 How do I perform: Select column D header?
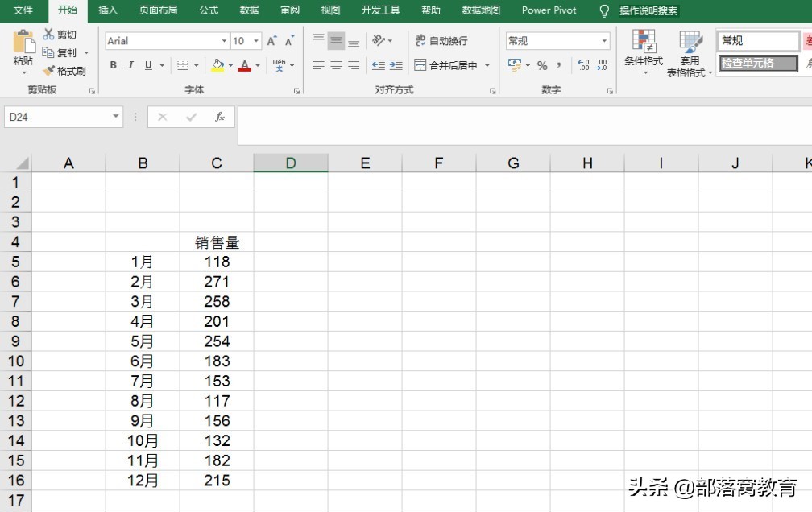coord(291,163)
